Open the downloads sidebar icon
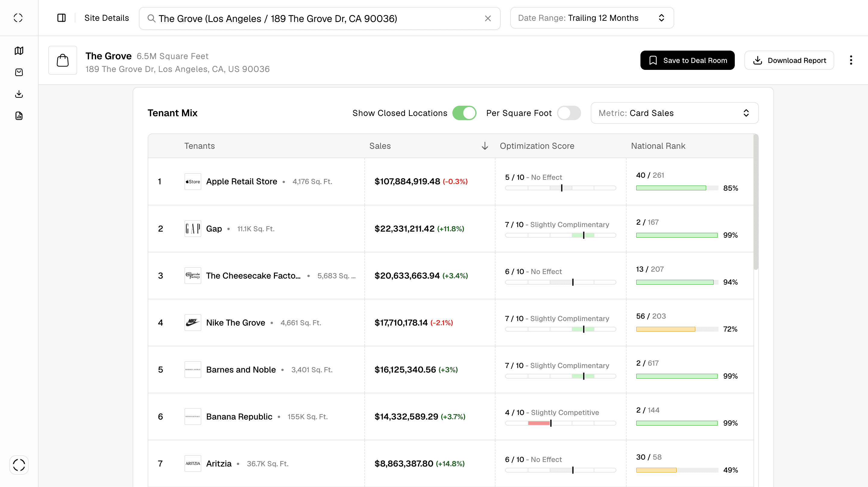Image resolution: width=868 pixels, height=487 pixels. click(x=19, y=94)
